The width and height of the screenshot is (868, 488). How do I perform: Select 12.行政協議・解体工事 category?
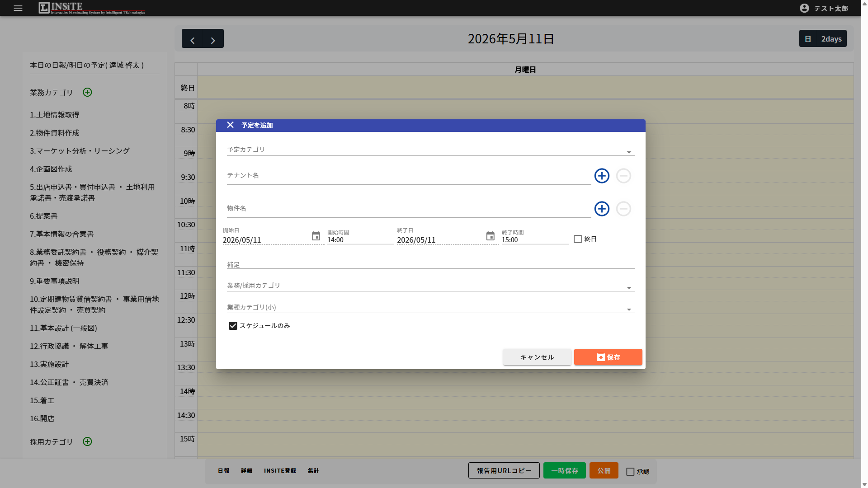(x=69, y=346)
